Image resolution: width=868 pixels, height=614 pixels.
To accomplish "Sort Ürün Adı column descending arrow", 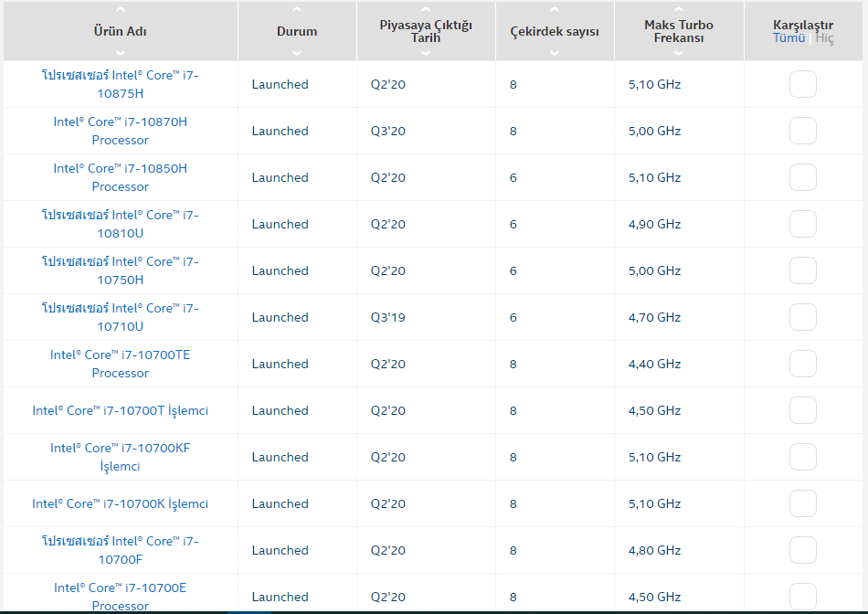I will tap(120, 53).
